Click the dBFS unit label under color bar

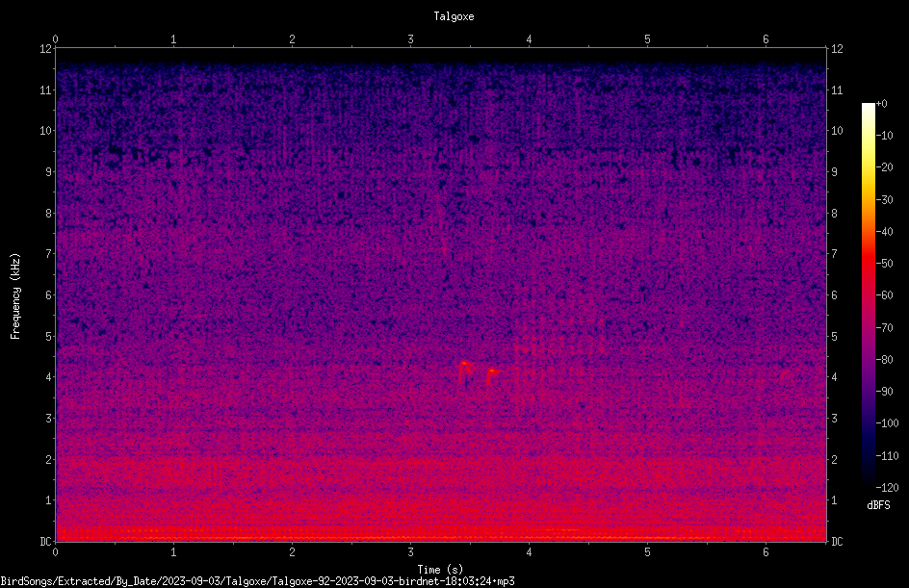878,505
